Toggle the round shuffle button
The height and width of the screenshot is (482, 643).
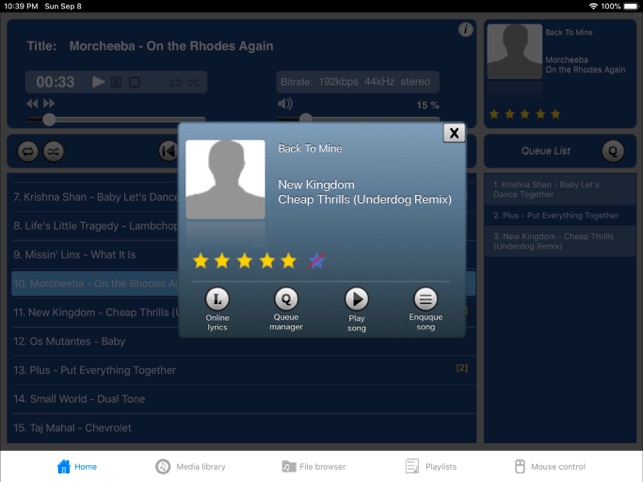[x=54, y=151]
